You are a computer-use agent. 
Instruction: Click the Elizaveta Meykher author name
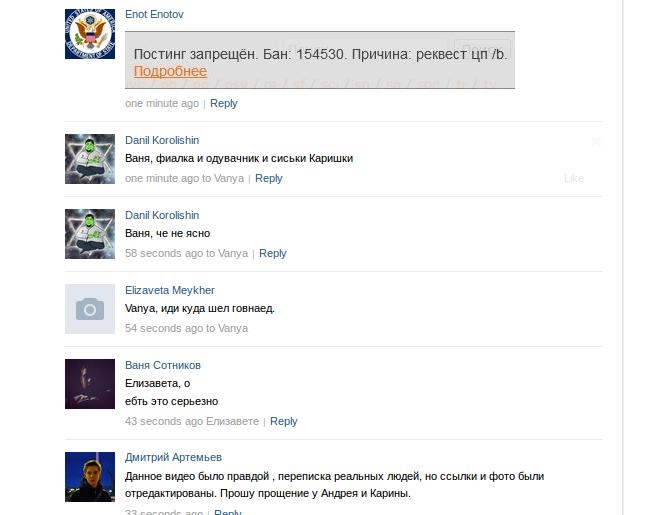170,290
